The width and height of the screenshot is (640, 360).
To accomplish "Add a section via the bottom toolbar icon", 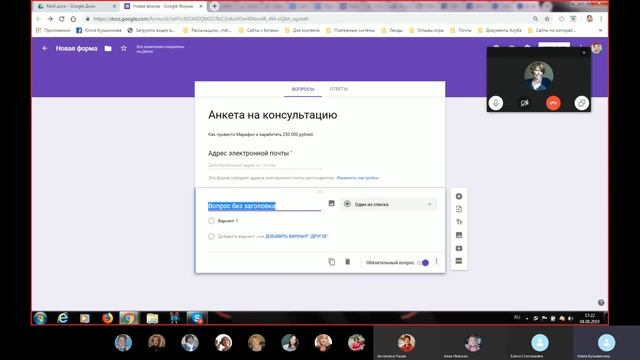I will click(x=459, y=261).
